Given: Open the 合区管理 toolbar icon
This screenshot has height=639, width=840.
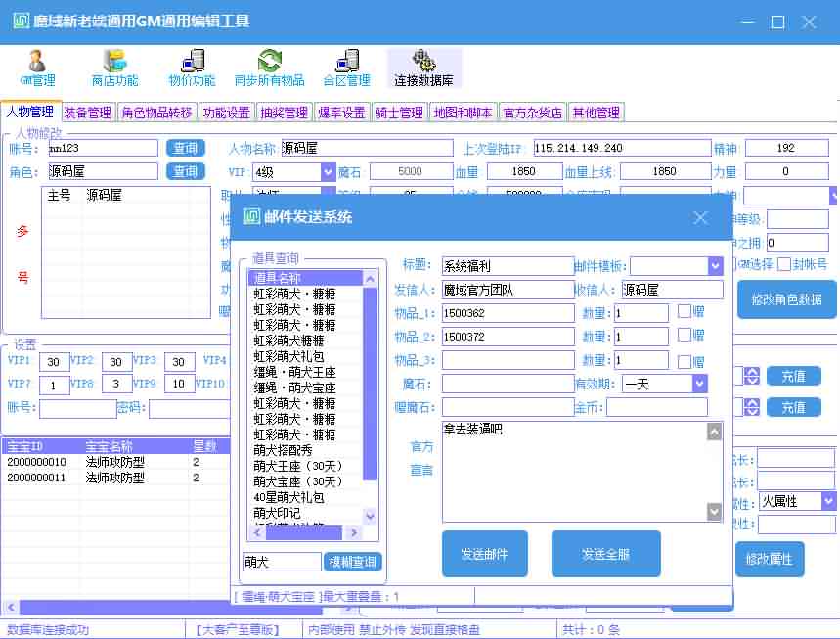Looking at the screenshot, I should [x=346, y=67].
